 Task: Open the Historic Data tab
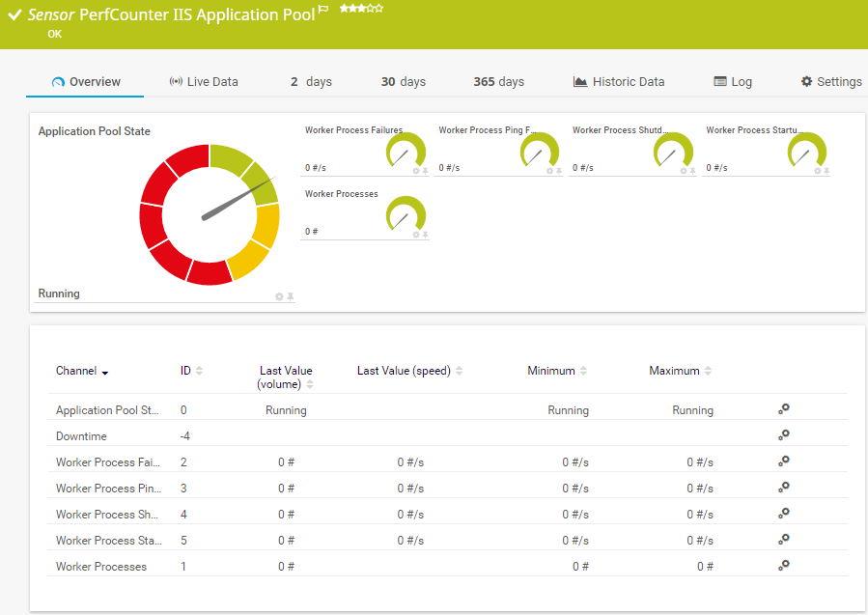click(618, 82)
